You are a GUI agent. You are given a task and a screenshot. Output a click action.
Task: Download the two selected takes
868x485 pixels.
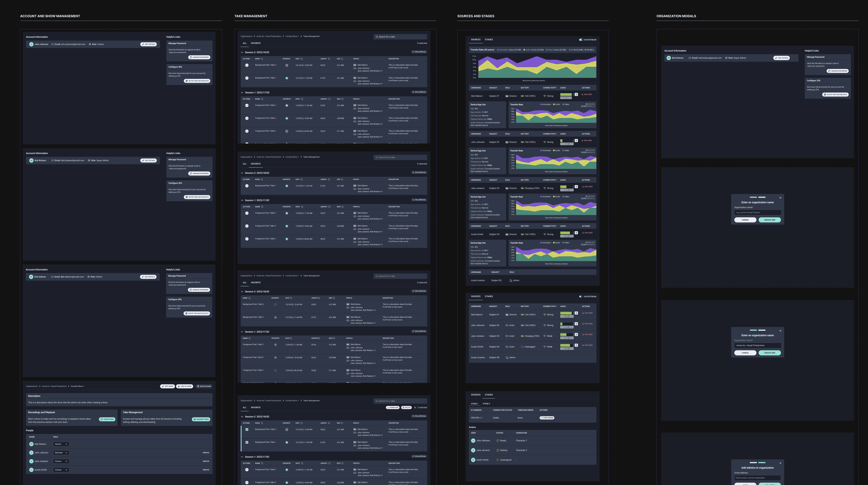tap(393, 407)
